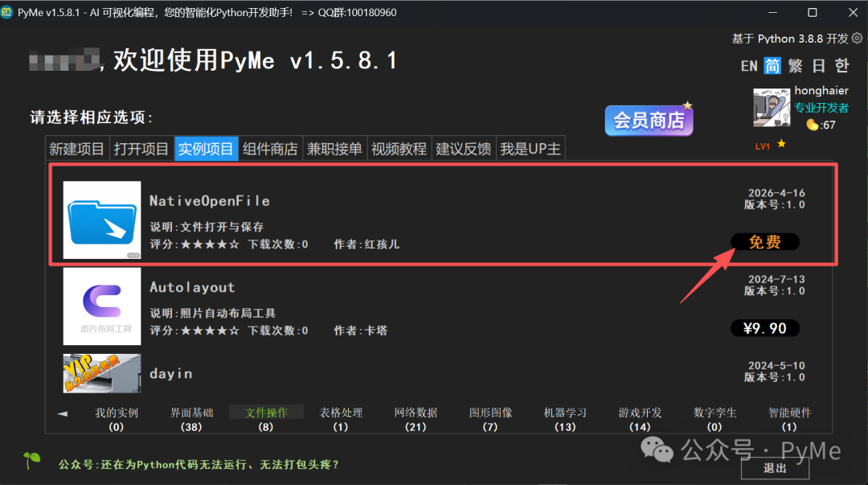The image size is (868, 485).
Task: Click the 退出 button
Action: click(775, 468)
